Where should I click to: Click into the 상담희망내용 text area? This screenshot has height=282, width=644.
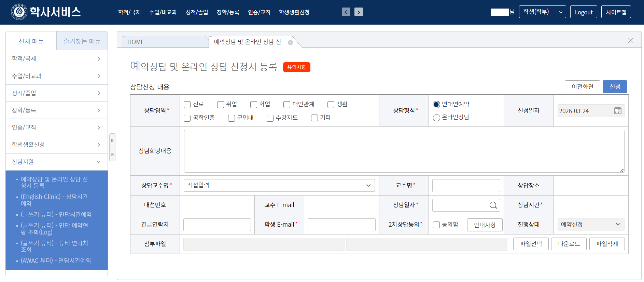(404, 151)
